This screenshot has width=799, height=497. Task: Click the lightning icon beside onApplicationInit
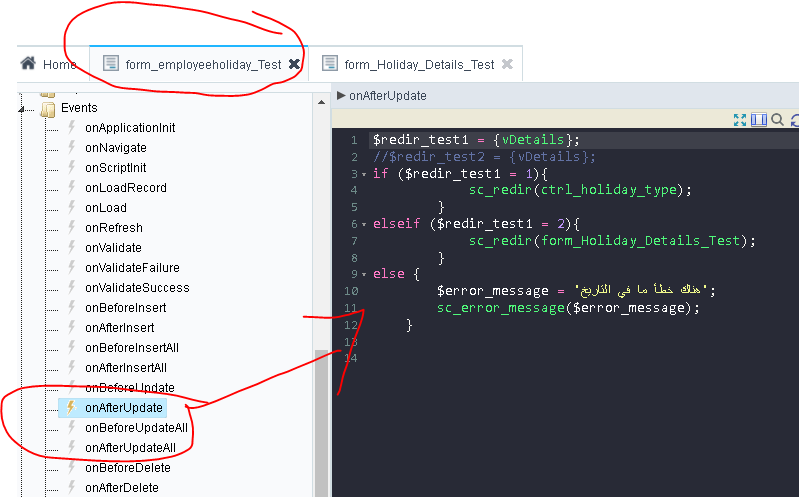[72, 127]
